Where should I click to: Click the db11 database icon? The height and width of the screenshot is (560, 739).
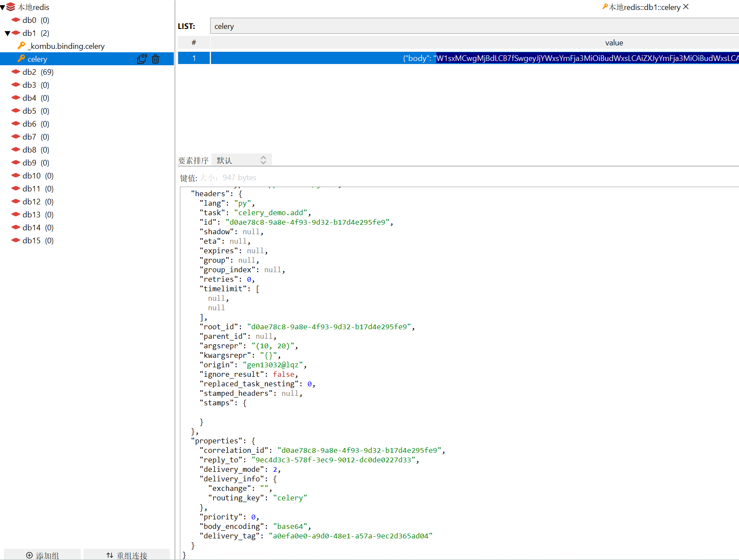coord(16,188)
